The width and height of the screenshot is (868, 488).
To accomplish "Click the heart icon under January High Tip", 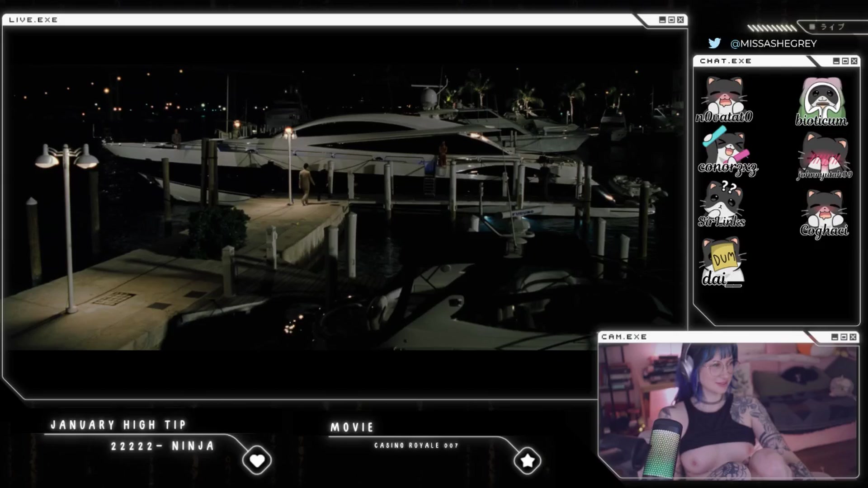I will (257, 460).
